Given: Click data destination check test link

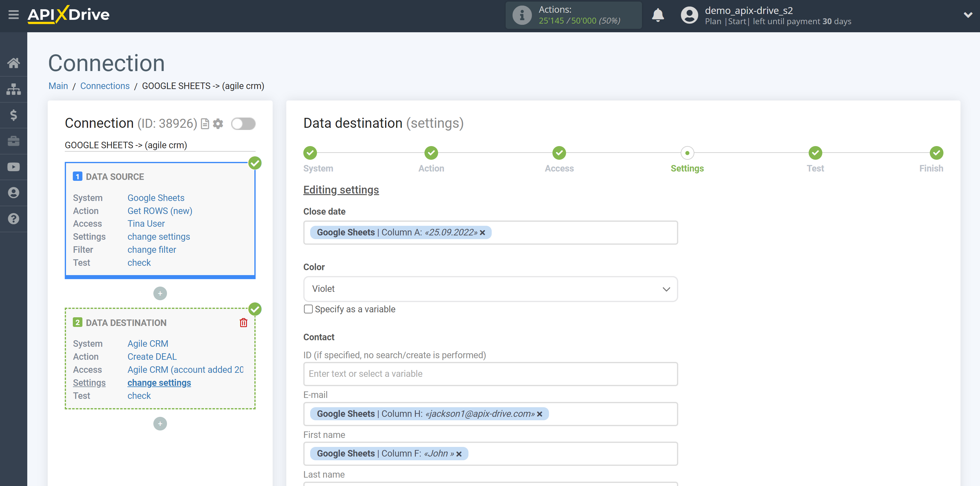Looking at the screenshot, I should tap(139, 395).
